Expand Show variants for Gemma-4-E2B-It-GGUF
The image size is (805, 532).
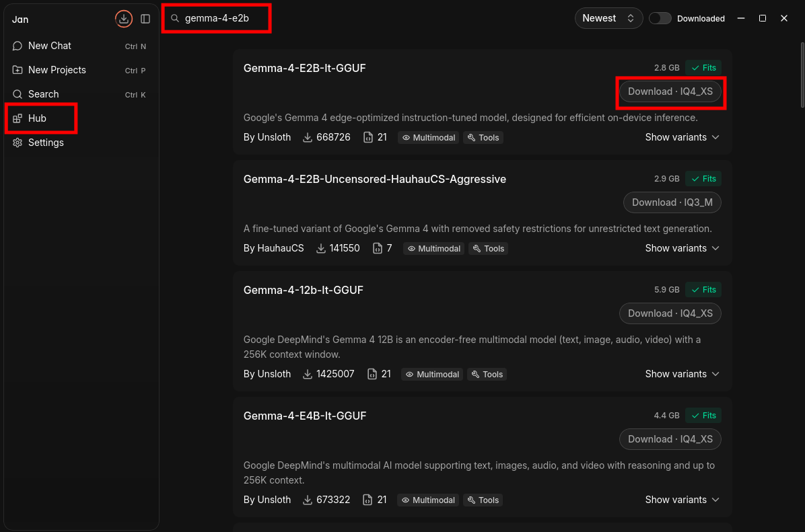click(682, 137)
